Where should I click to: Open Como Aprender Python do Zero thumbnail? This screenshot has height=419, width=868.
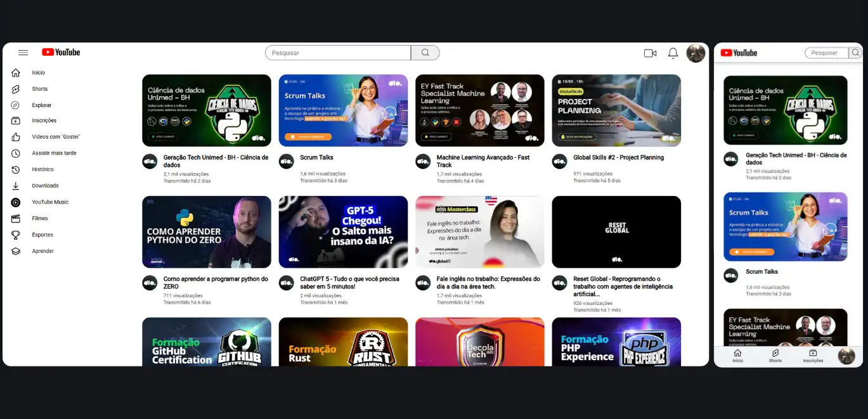point(207,232)
